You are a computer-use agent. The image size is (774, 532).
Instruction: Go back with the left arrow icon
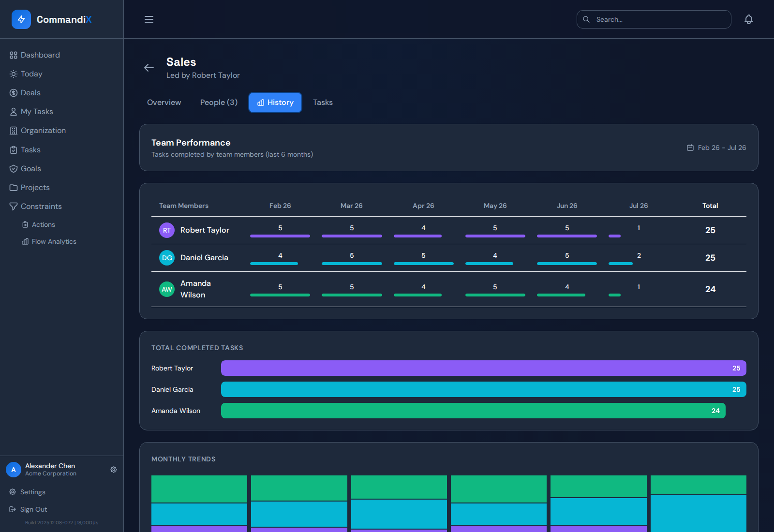point(149,68)
